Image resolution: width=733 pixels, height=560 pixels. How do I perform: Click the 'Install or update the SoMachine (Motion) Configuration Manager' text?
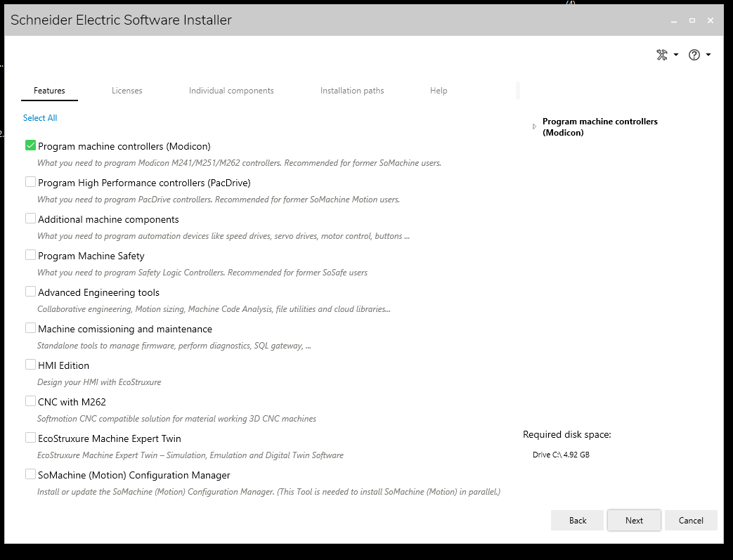click(268, 492)
